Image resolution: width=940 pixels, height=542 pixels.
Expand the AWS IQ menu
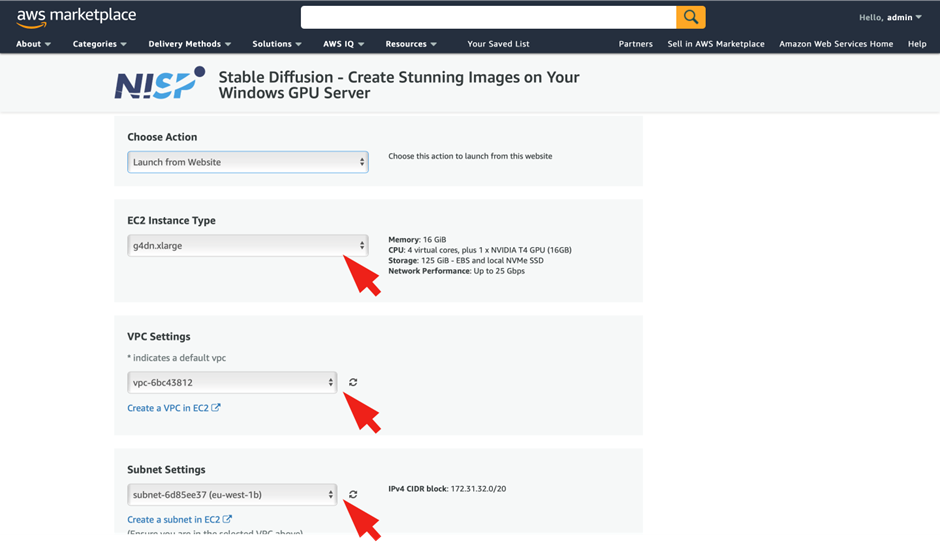[344, 44]
